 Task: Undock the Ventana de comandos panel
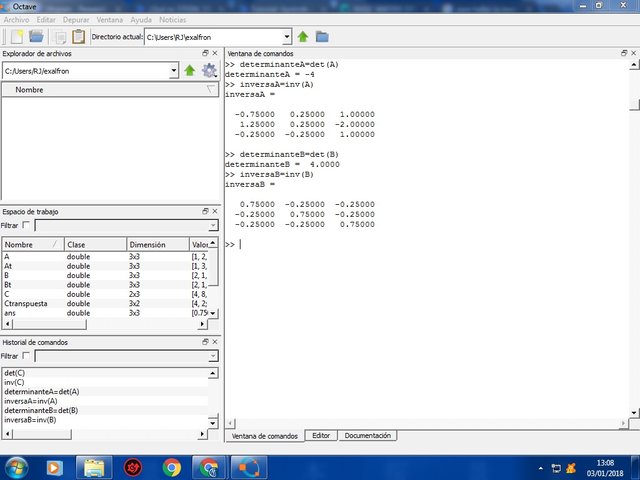point(624,53)
